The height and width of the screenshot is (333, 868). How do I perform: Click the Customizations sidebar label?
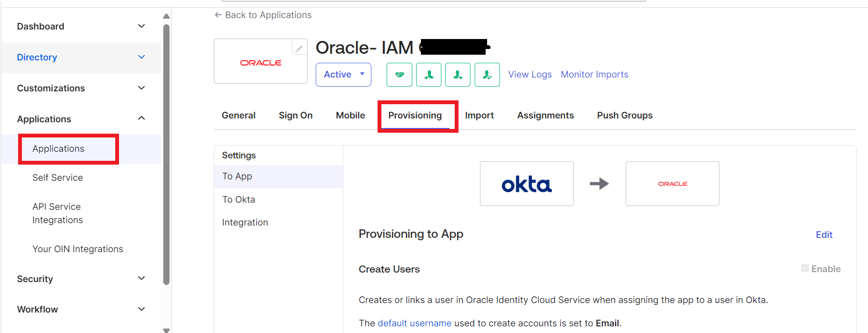click(51, 88)
